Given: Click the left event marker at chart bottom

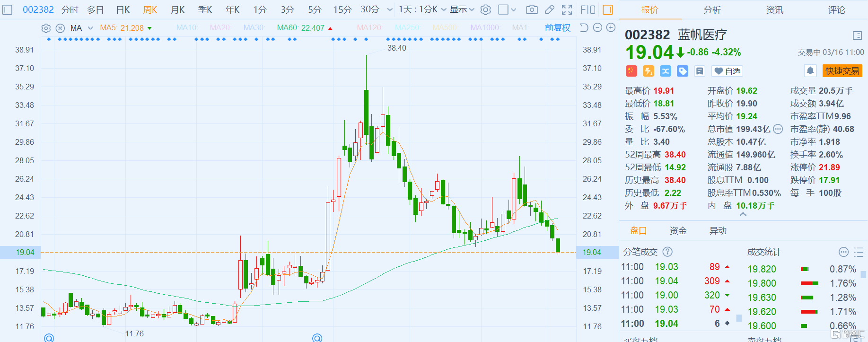Looking at the screenshot, I should pos(49,338).
